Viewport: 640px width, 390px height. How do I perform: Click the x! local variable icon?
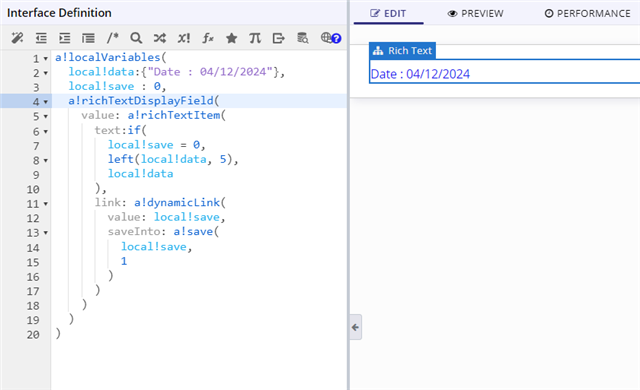184,38
